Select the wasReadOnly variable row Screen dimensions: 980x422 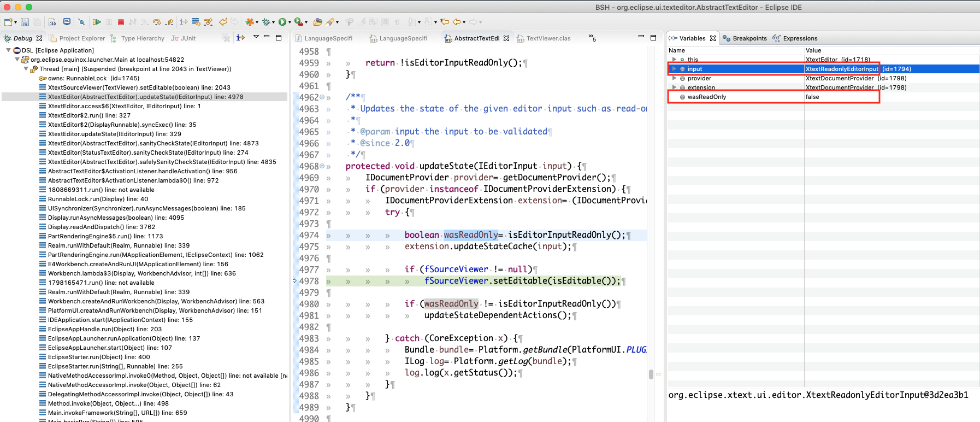click(823, 97)
